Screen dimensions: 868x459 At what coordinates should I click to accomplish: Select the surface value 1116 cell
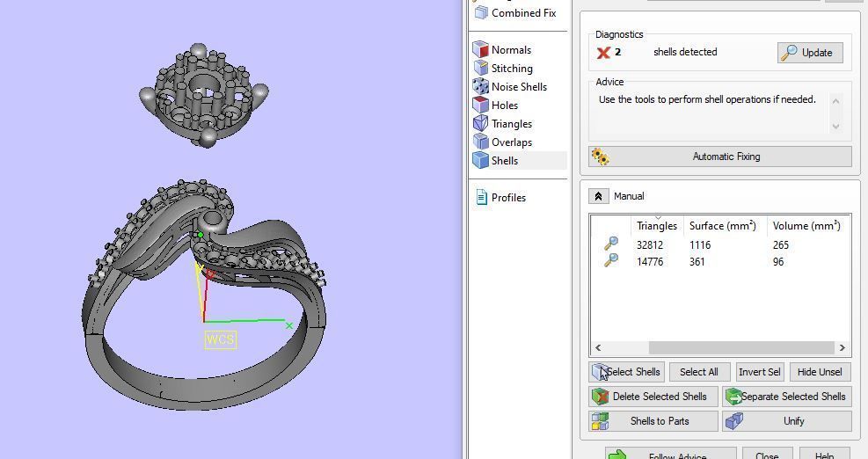pyautogui.click(x=700, y=244)
